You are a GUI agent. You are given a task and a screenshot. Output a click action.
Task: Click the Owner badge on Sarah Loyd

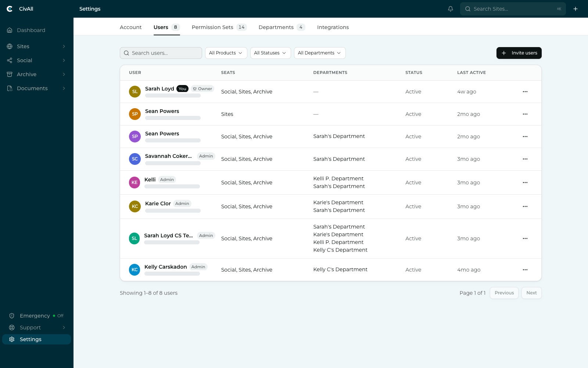click(202, 89)
